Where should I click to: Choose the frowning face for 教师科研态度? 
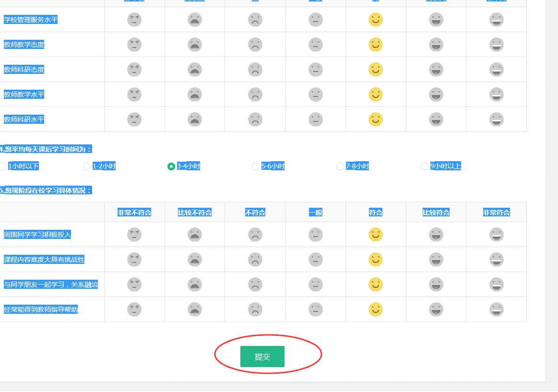(x=255, y=70)
